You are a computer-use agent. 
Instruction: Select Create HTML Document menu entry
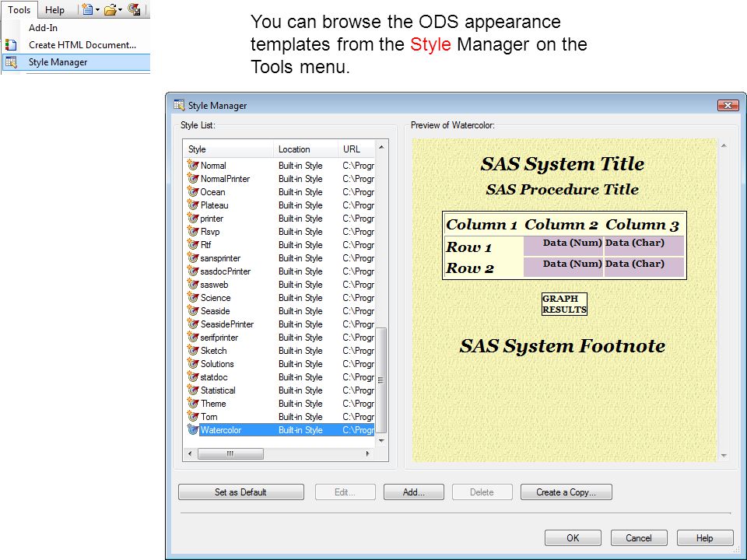click(82, 45)
